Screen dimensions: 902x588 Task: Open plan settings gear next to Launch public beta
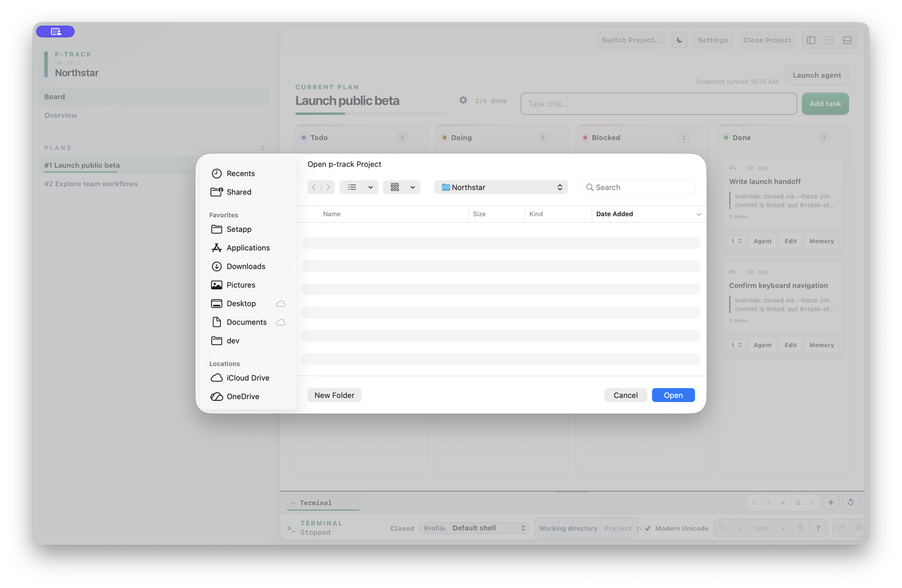[463, 100]
